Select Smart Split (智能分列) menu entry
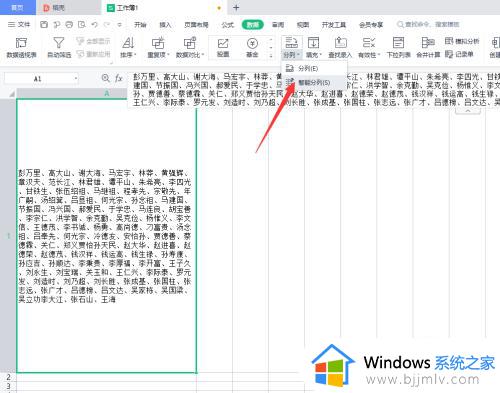Screen dimensions: 500x393 click(314, 82)
